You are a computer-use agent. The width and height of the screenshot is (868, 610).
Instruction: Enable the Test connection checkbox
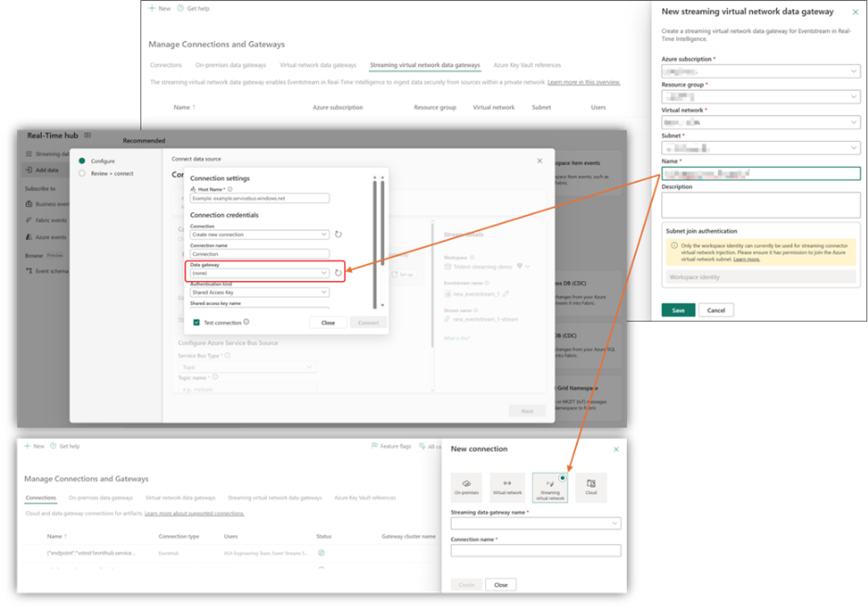[x=196, y=323]
